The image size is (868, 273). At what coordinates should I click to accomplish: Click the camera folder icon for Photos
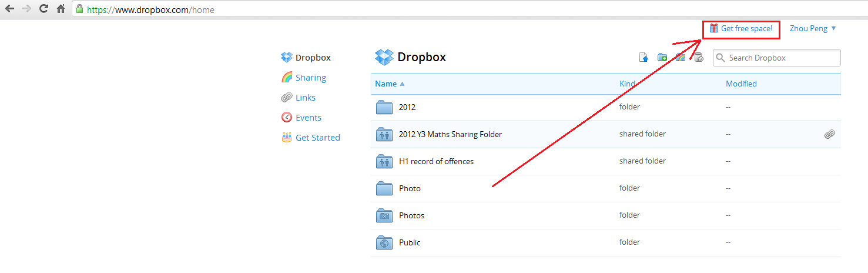pos(384,215)
